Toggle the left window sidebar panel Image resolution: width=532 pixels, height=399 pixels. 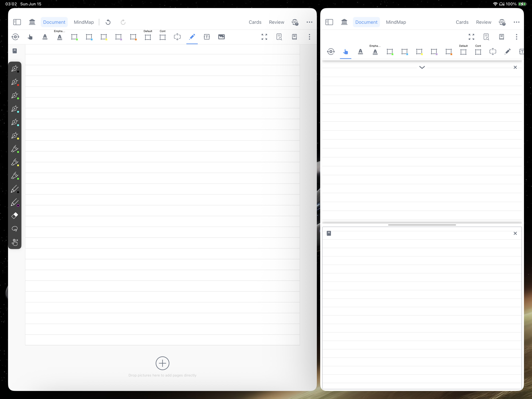(17, 22)
